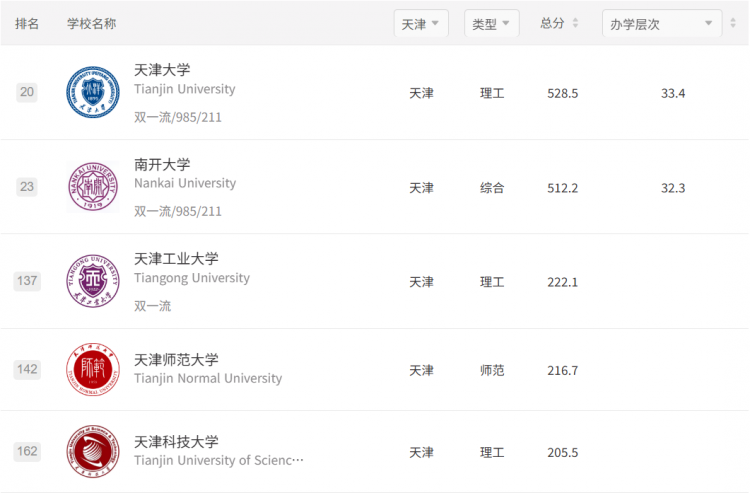Open the 南开大学 school name link
Screen dimensions: 750x493
[x=162, y=165]
